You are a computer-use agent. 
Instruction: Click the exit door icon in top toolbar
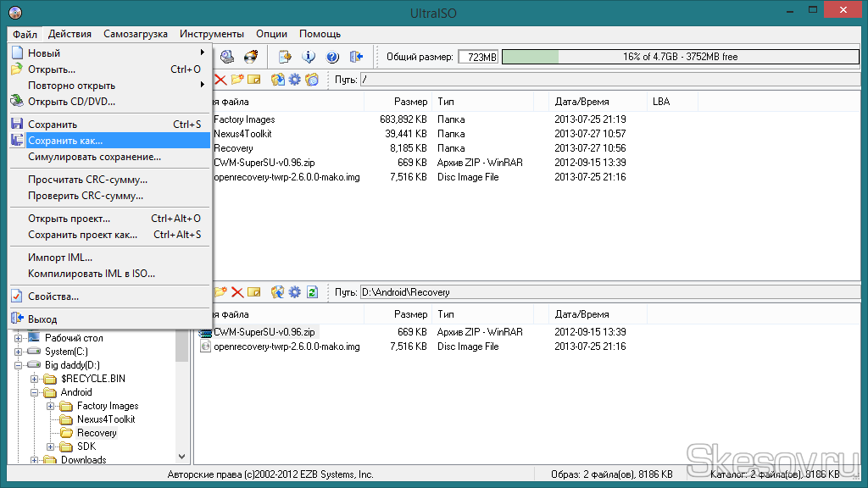pos(356,57)
